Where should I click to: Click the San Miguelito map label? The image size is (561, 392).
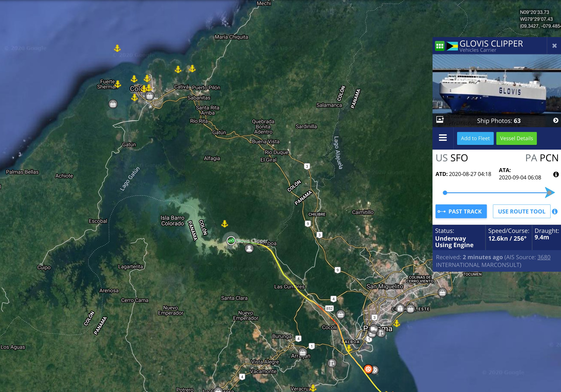tap(385, 286)
